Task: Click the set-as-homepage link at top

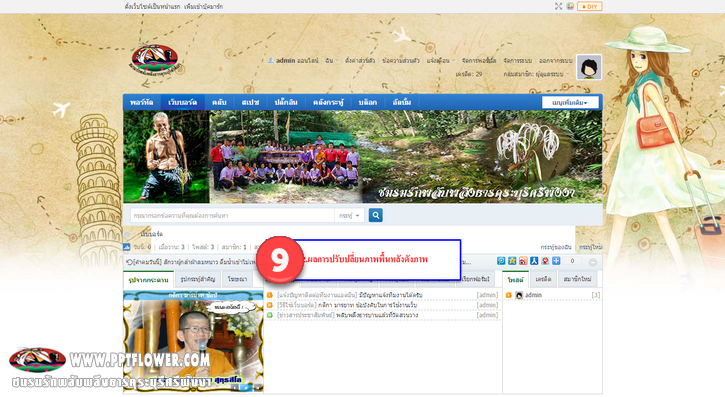Action: point(152,6)
